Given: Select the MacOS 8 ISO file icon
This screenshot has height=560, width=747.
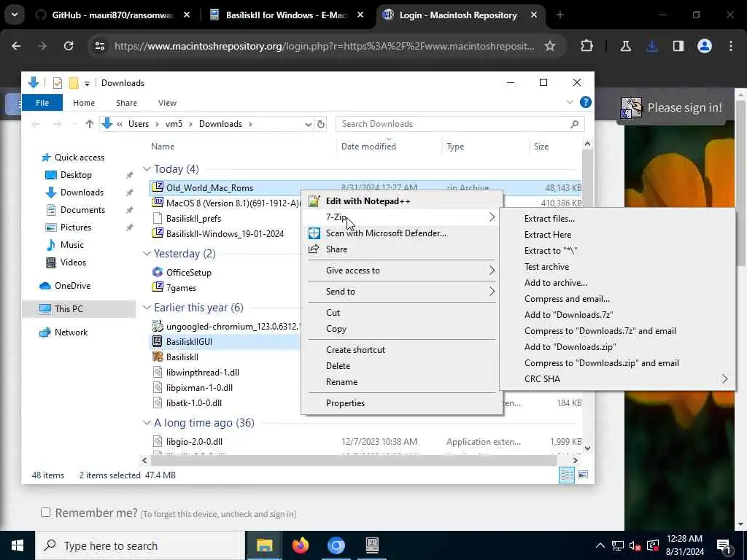Looking at the screenshot, I should [158, 203].
